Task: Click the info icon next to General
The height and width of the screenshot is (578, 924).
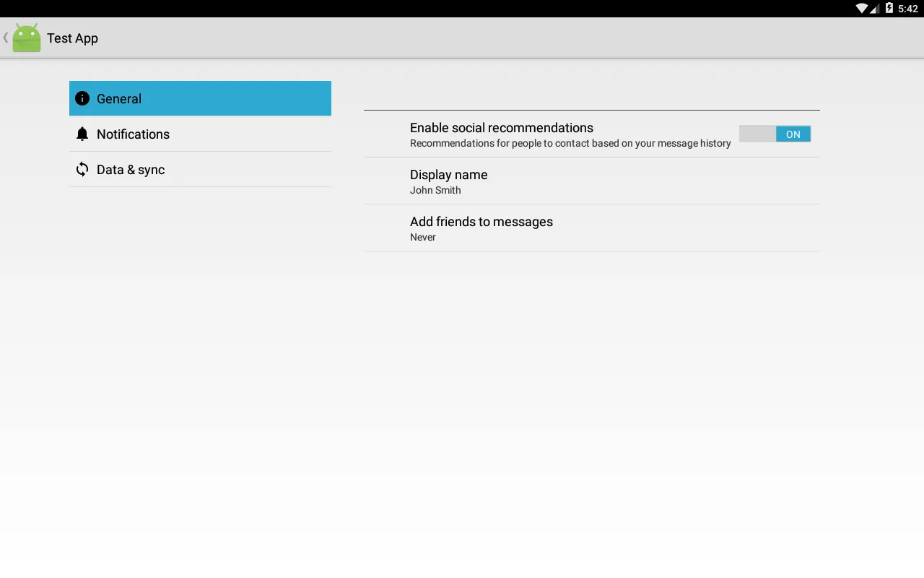Action: [x=82, y=98]
